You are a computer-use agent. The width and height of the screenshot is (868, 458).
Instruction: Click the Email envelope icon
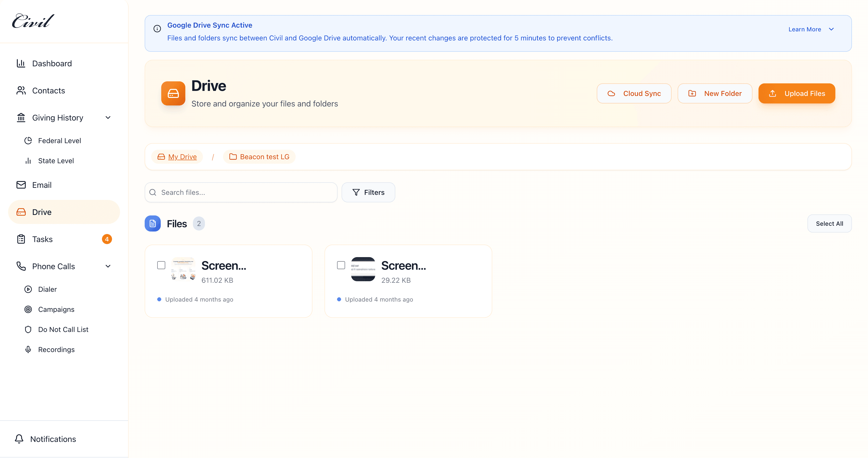(21, 185)
